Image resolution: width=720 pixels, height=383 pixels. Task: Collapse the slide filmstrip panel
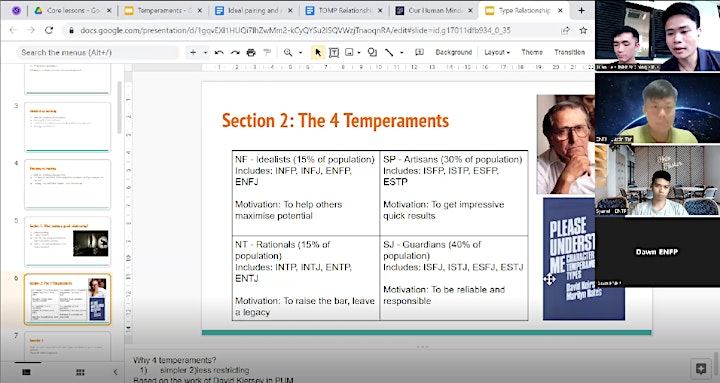pos(115,372)
